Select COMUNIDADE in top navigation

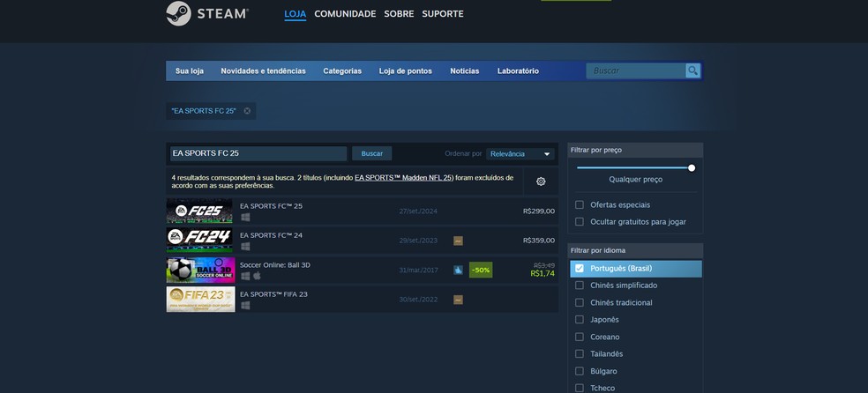(x=345, y=14)
